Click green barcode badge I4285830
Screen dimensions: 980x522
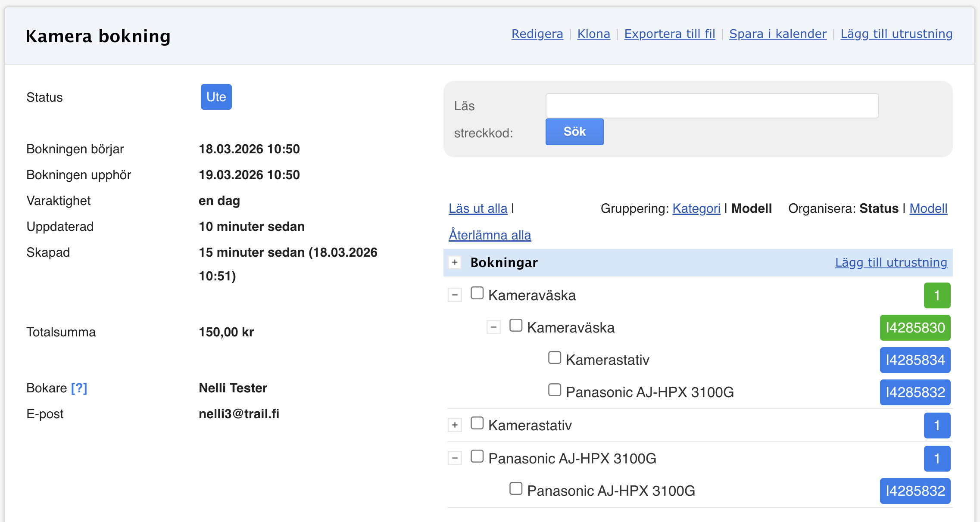[915, 328]
